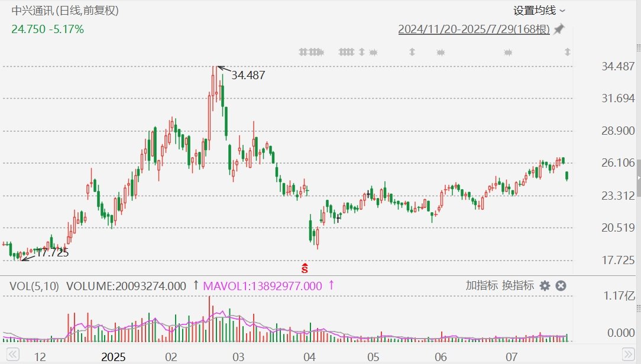Click the single arrow marker after the second cluster

(362, 52)
